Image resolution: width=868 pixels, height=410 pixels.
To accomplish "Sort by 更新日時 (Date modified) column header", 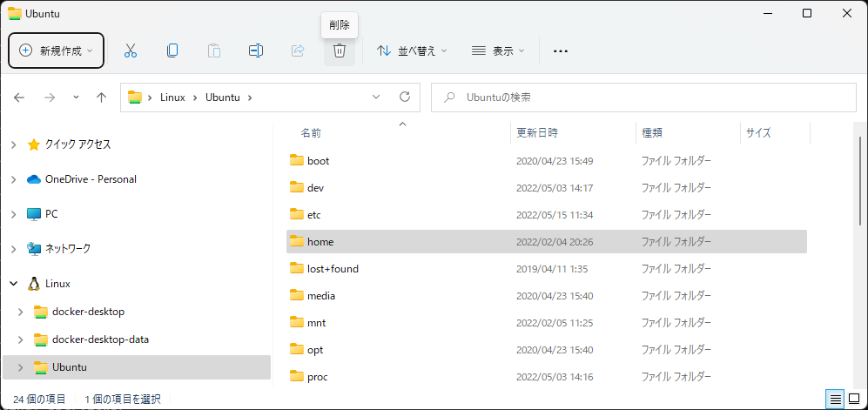I will (x=537, y=133).
